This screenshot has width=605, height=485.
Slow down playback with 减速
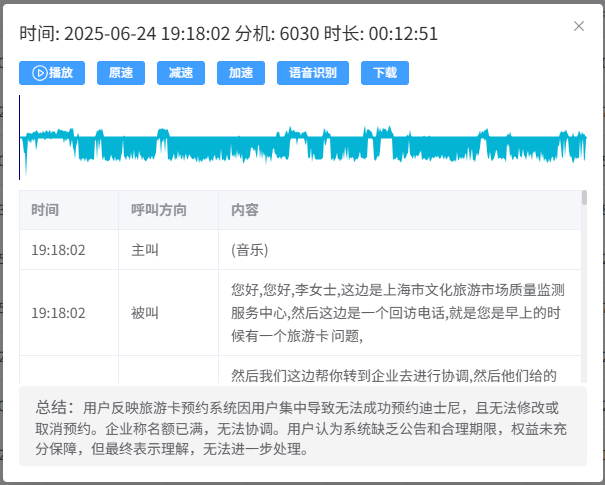click(181, 73)
